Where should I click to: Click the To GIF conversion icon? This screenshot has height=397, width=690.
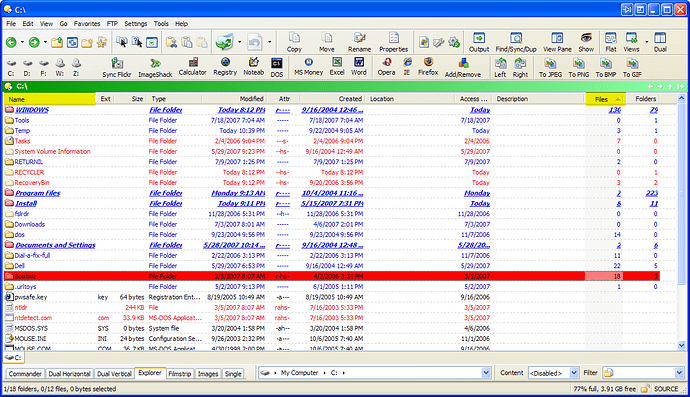[632, 68]
